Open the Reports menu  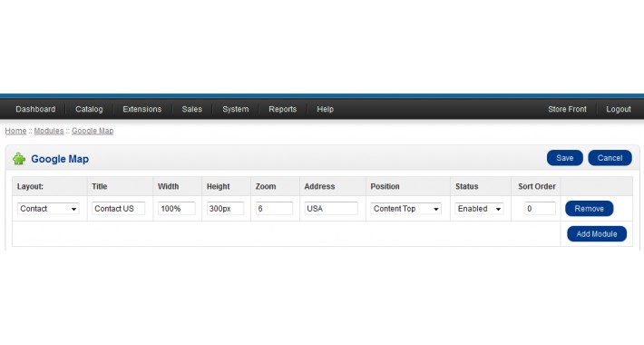[283, 109]
